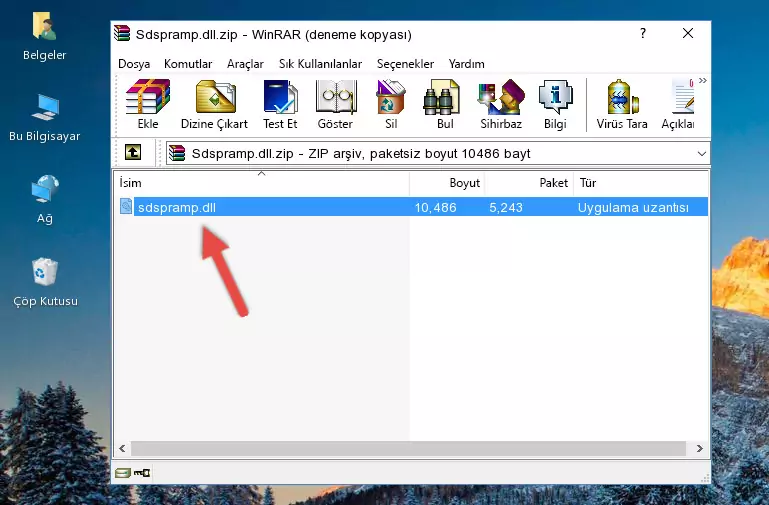Sort by Paket column header
This screenshot has width=769, height=505.
529,183
